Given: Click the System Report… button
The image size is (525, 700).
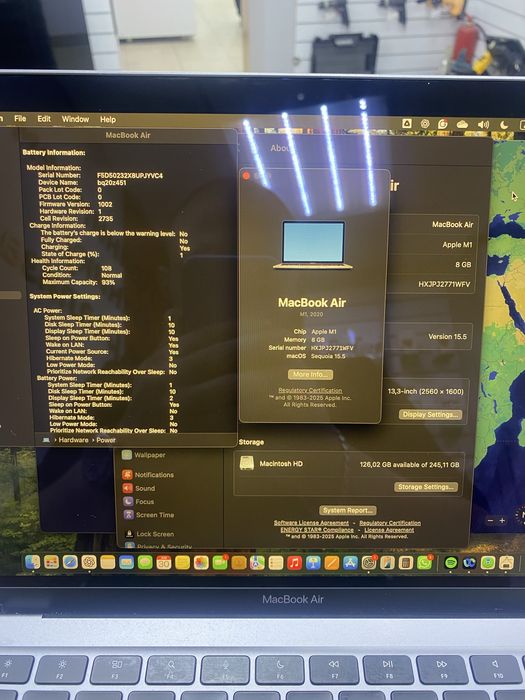Looking at the screenshot, I should tap(348, 510).
